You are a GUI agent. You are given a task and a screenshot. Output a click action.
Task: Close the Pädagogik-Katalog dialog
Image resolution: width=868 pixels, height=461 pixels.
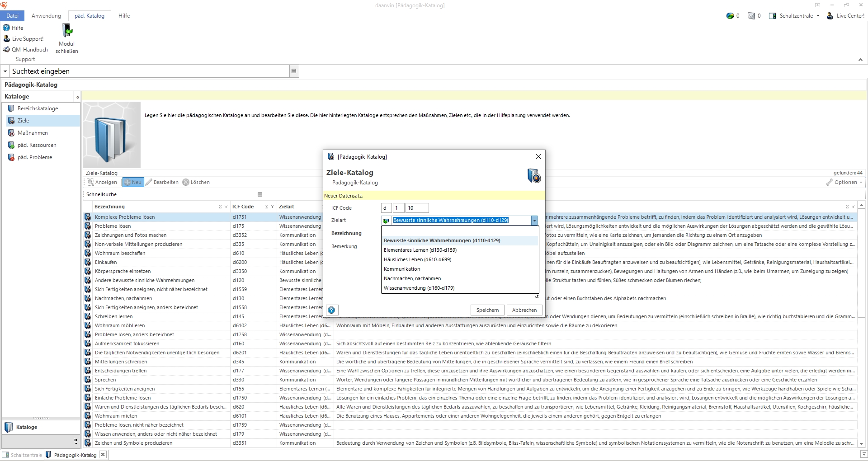(538, 156)
